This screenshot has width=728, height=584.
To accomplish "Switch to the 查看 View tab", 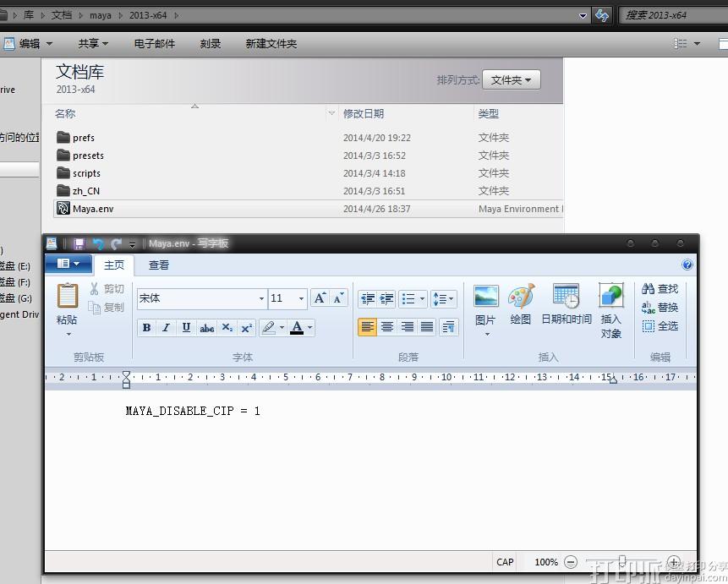I will (x=159, y=265).
